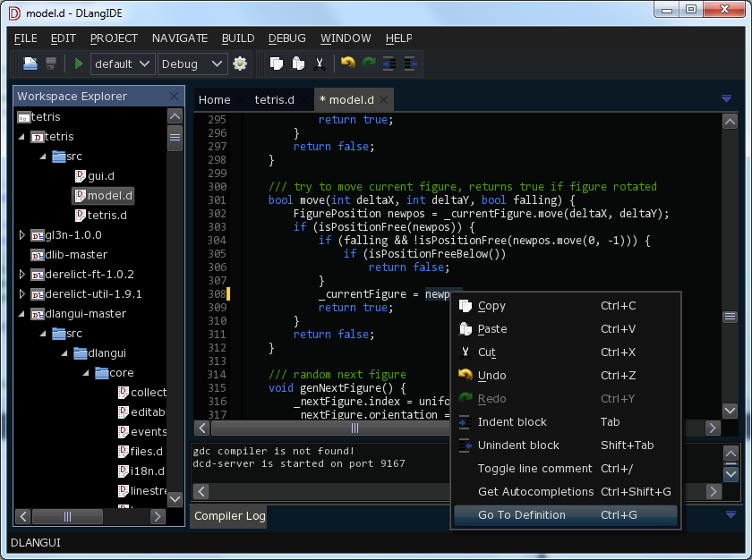Screen dimensions: 752x560
Task: Cut text using the scissors toolbar icon
Action: (320, 64)
